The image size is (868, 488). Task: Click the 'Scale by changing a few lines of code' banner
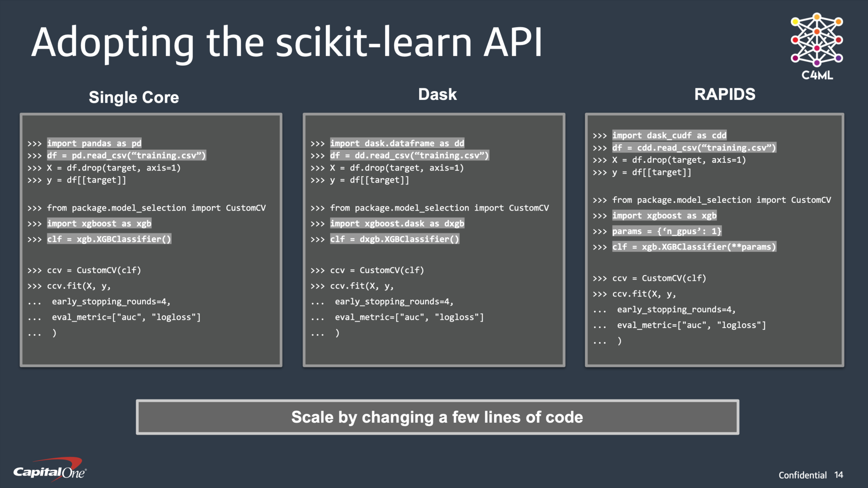[x=437, y=417]
